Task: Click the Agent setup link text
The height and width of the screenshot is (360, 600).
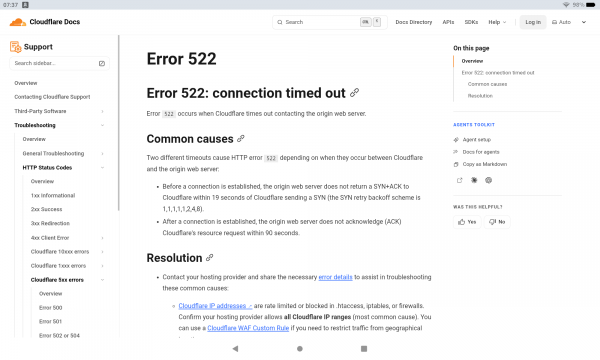Action: (476, 140)
